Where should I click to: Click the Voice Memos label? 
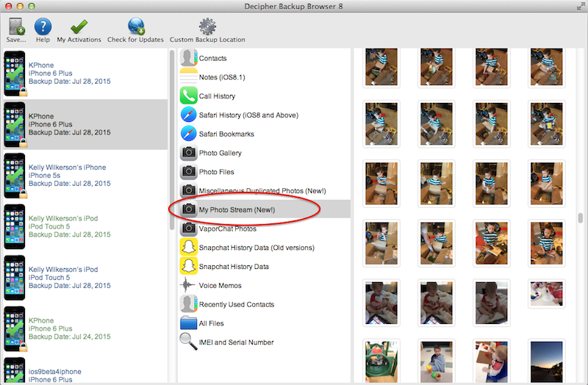tap(220, 285)
